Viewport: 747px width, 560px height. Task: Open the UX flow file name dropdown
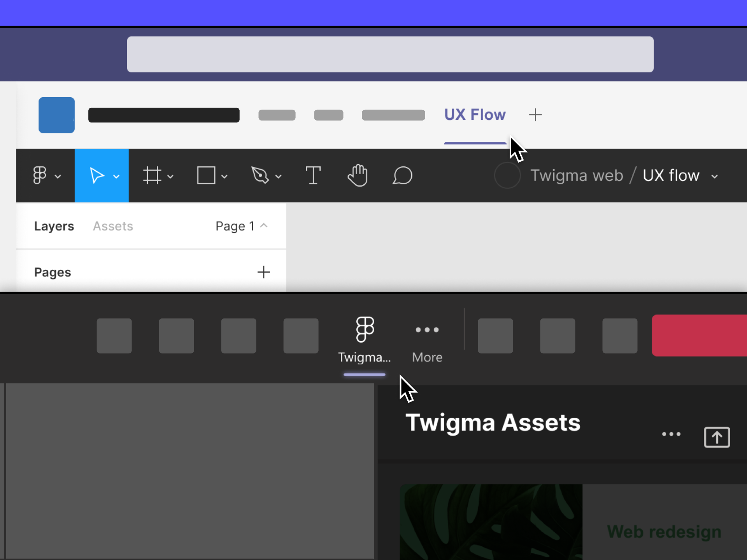[714, 177]
